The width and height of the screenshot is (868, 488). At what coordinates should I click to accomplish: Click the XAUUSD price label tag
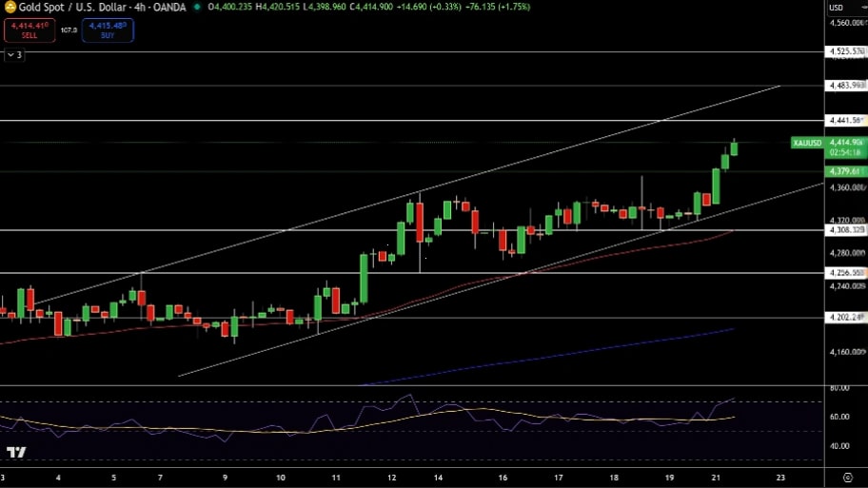pos(806,143)
